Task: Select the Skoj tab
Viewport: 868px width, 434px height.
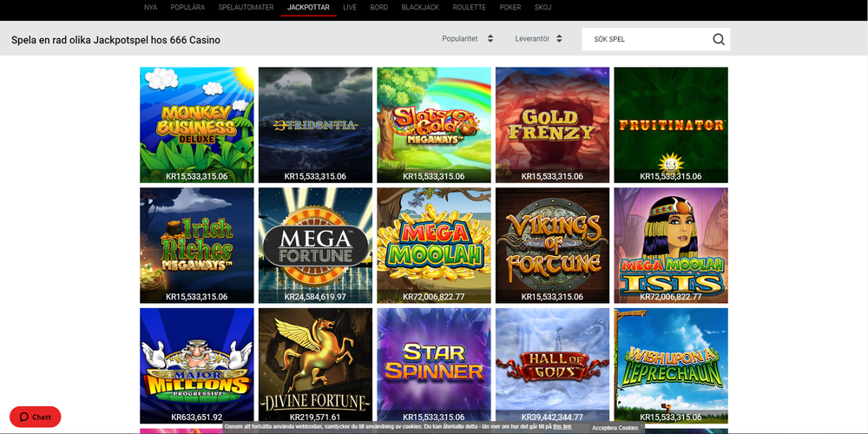Action: [x=543, y=8]
